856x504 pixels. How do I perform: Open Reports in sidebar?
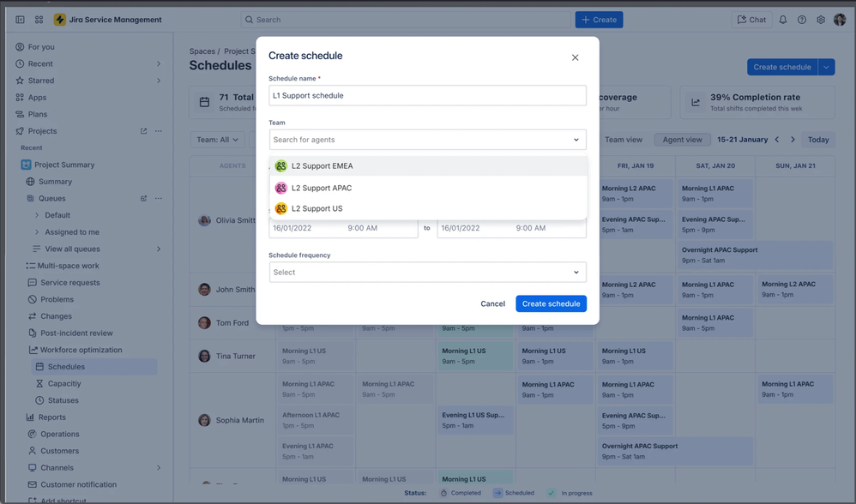(51, 417)
